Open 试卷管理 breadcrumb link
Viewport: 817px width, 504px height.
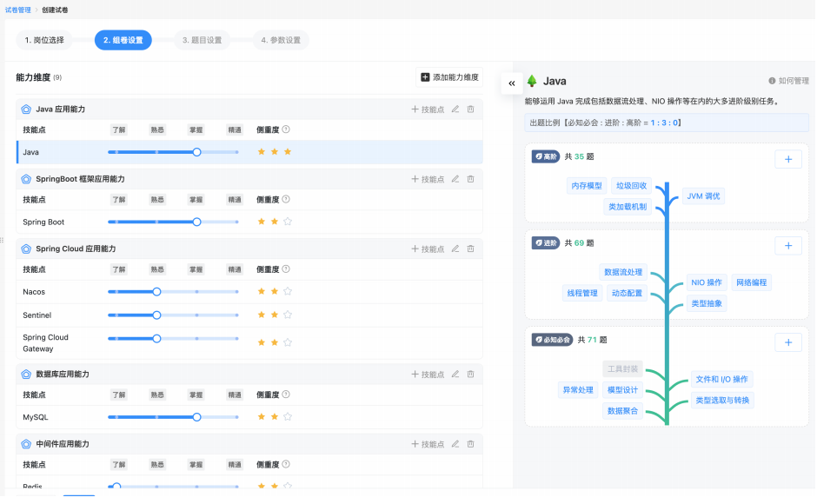point(18,10)
